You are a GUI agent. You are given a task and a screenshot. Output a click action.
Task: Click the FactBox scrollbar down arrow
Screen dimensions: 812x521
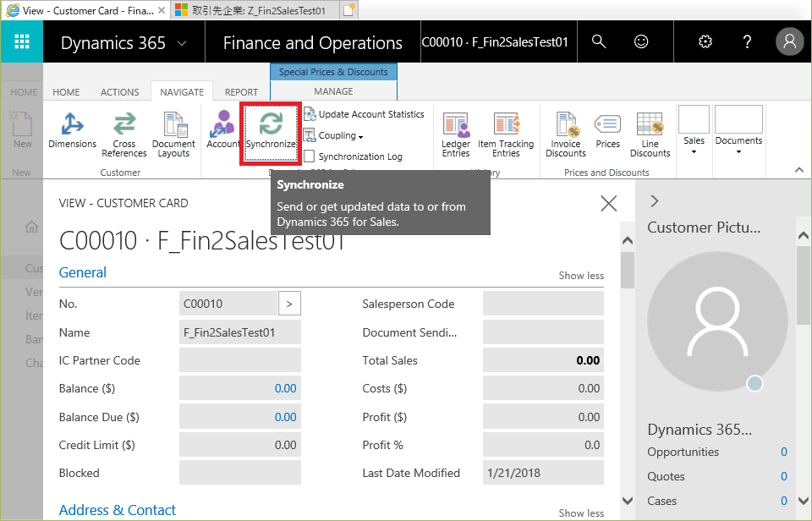(804, 501)
